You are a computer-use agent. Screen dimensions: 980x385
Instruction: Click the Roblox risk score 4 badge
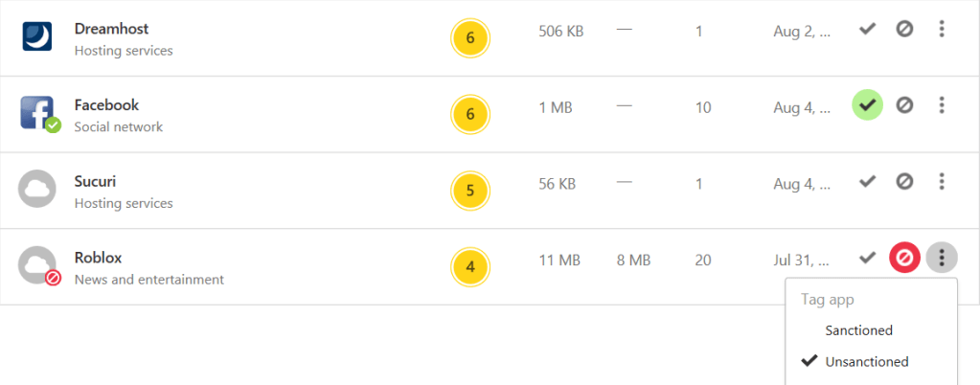coord(469,267)
